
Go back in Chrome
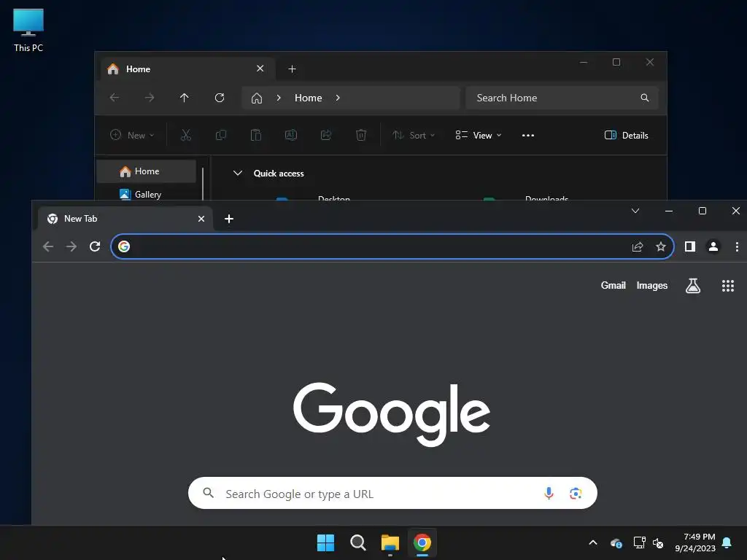coord(48,246)
